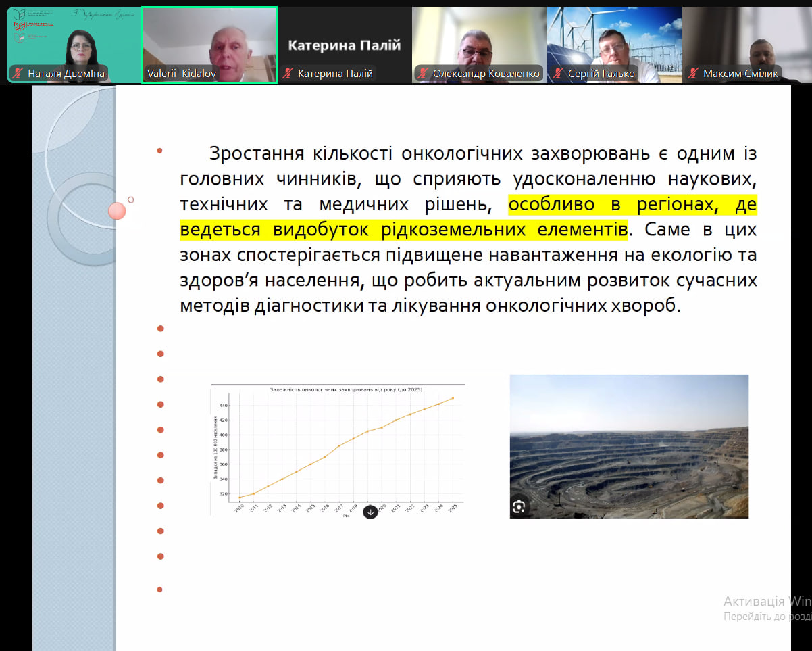This screenshot has height=651, width=812.
Task: Select Наталя Дьоміна's video tile
Action: [x=74, y=45]
